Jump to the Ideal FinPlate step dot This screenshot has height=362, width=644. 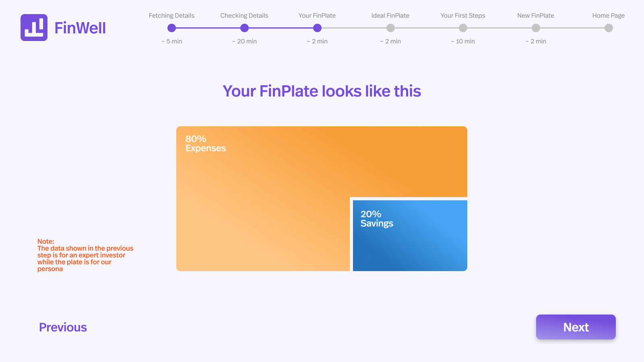(390, 28)
